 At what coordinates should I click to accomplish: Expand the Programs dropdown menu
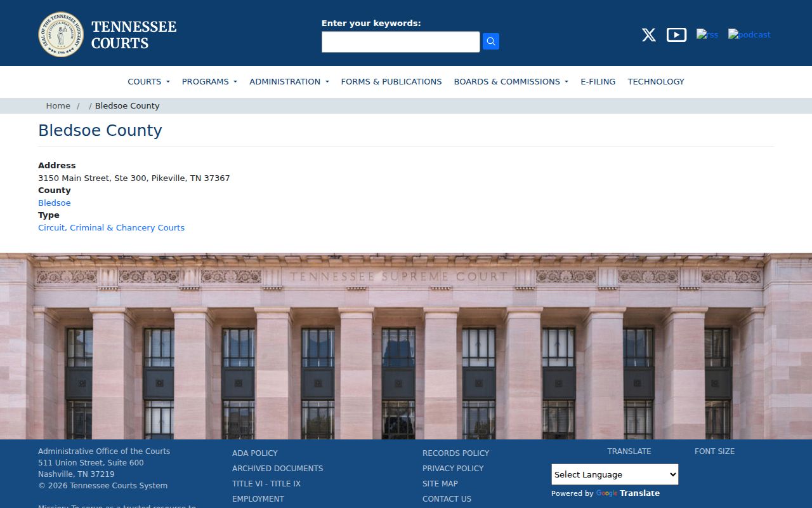(x=209, y=81)
